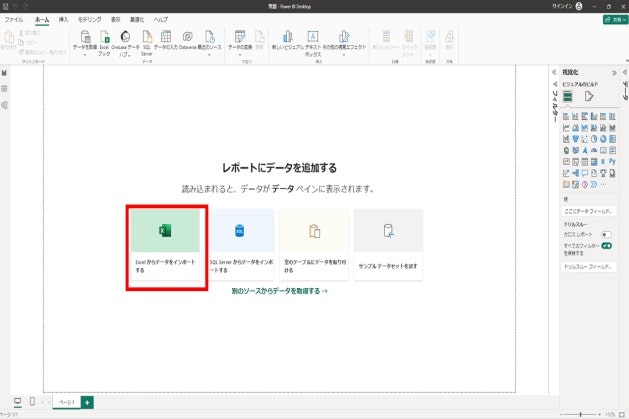Screen dimensions: 629x419
Task: Expand the Recent Sources dropdown arrow
Action: pyautogui.click(x=209, y=55)
